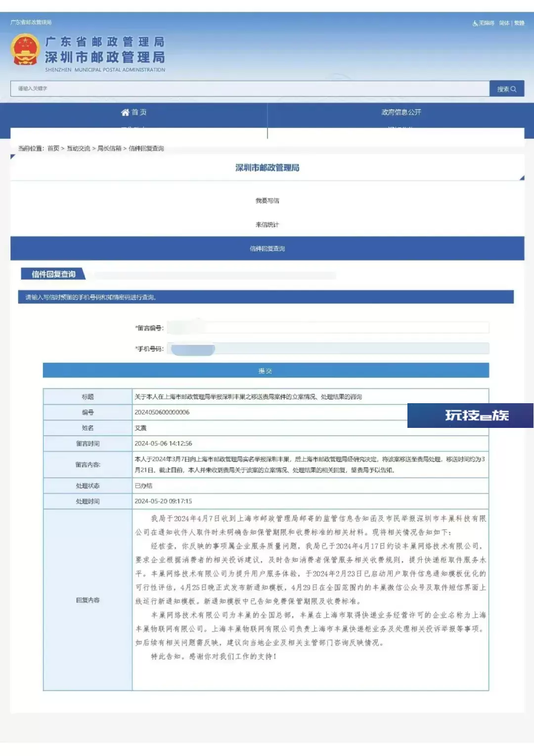534x756 pixels.
Task: Switch to 繁體 language
Action: pos(519,23)
